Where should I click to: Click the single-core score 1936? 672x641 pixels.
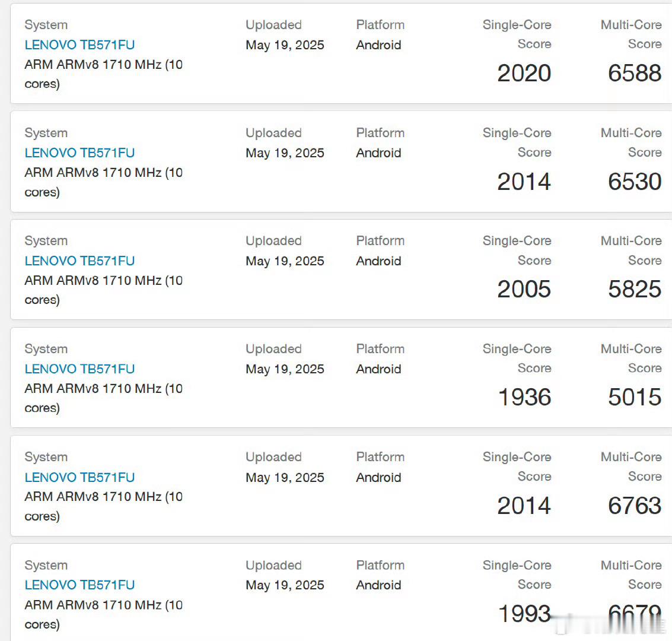point(525,397)
